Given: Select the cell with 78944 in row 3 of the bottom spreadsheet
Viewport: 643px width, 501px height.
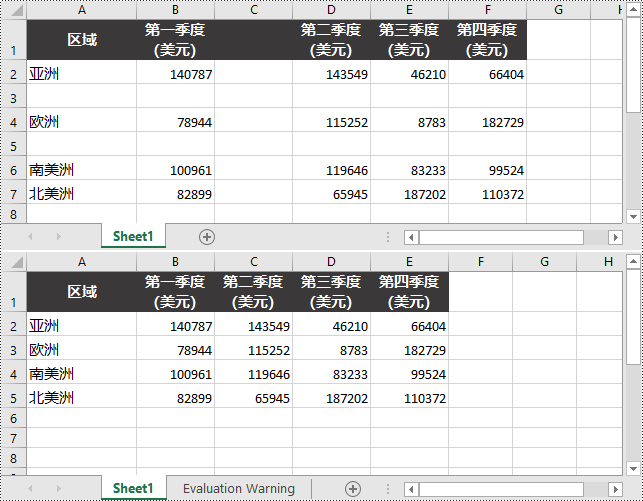Looking at the screenshot, I should coord(176,348).
